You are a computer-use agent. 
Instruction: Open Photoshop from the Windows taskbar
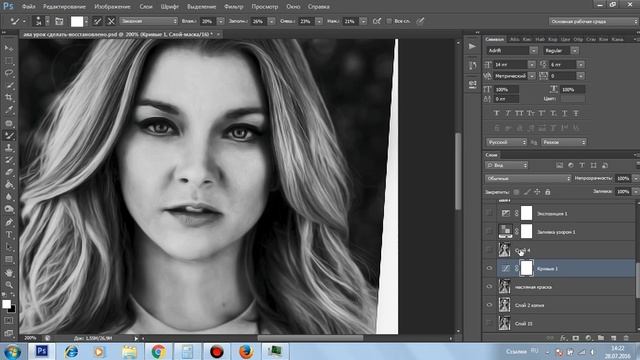click(x=41, y=351)
